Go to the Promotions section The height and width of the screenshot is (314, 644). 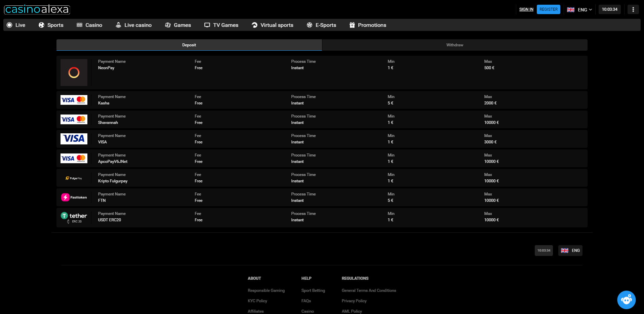(368, 25)
